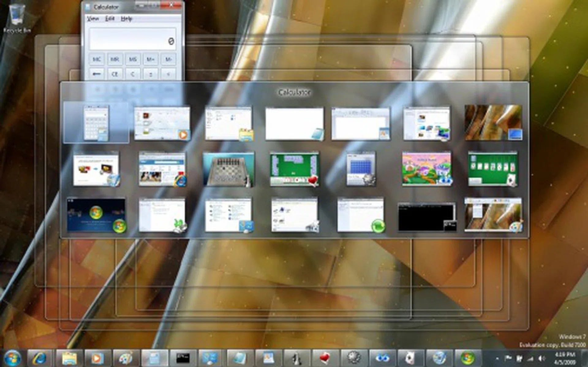
Task: Open Action Center flag in system tray
Action: (x=508, y=358)
